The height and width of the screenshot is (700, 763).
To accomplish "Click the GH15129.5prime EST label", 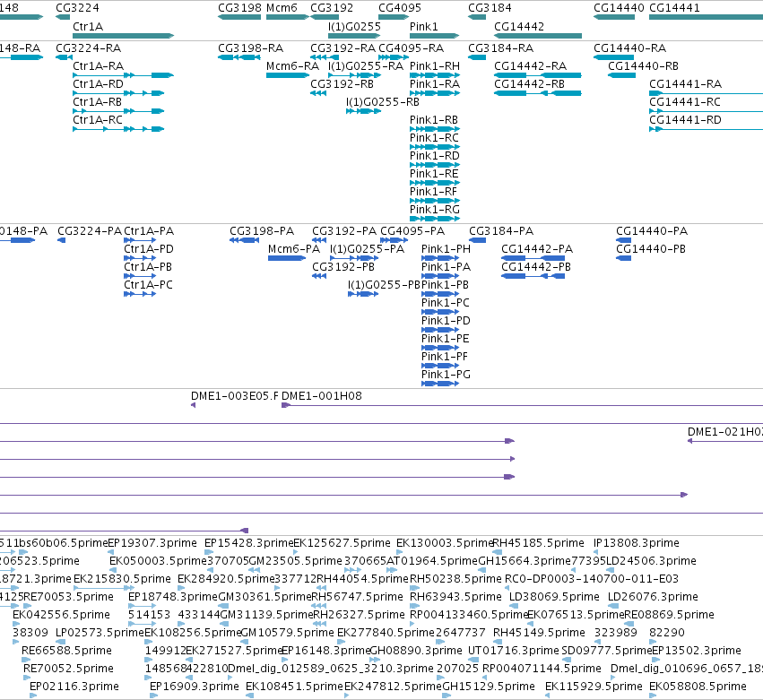I will [x=489, y=687].
